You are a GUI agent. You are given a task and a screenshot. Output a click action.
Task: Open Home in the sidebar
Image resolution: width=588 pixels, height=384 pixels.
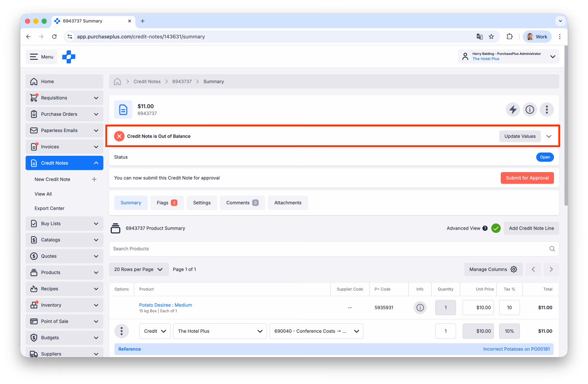click(64, 82)
